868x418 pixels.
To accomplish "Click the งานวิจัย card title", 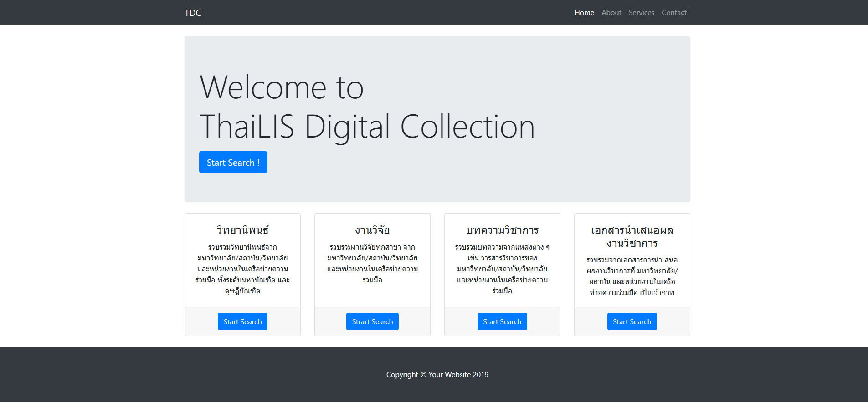I will 372,230.
